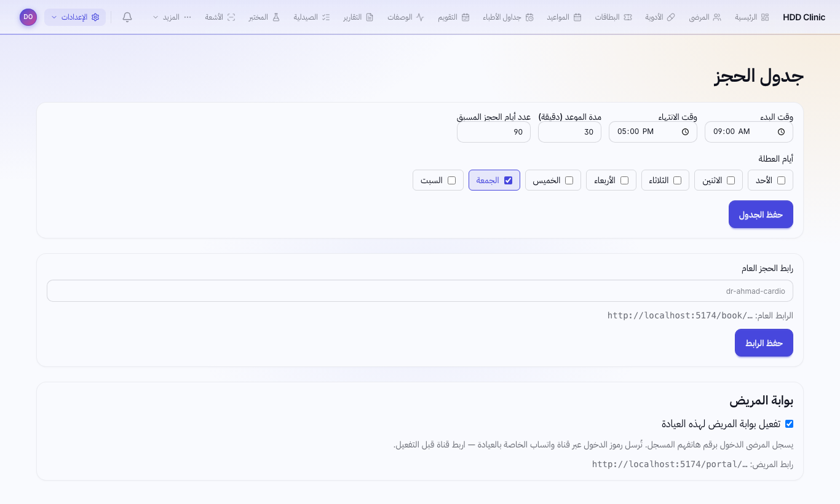Click the notifications bell icon
Image resolution: width=840 pixels, height=504 pixels.
pyautogui.click(x=127, y=17)
